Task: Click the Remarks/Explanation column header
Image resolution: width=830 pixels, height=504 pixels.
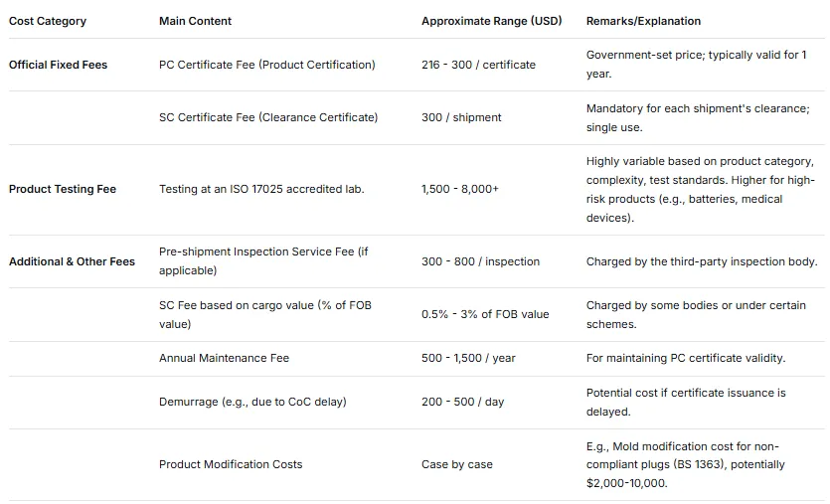Action: pos(643,21)
